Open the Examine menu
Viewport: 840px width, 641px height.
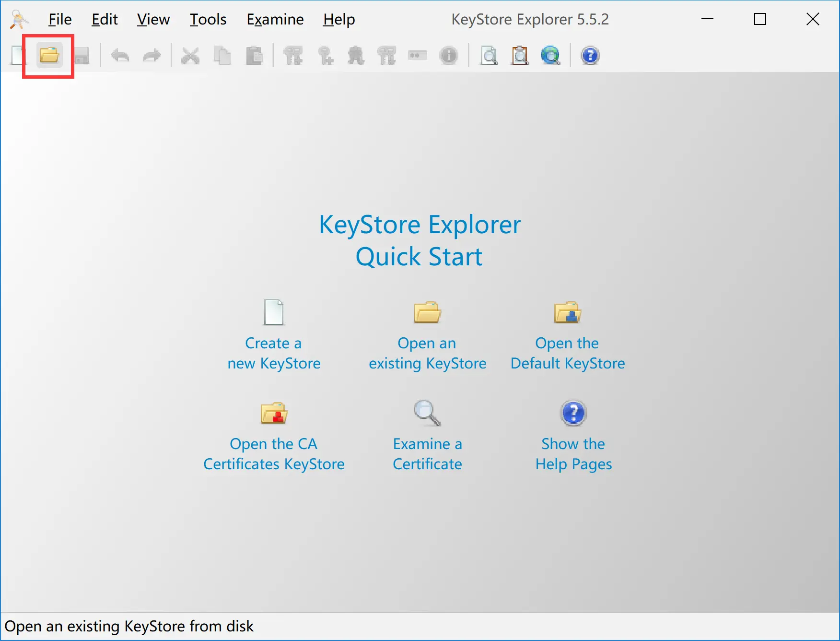coord(275,19)
